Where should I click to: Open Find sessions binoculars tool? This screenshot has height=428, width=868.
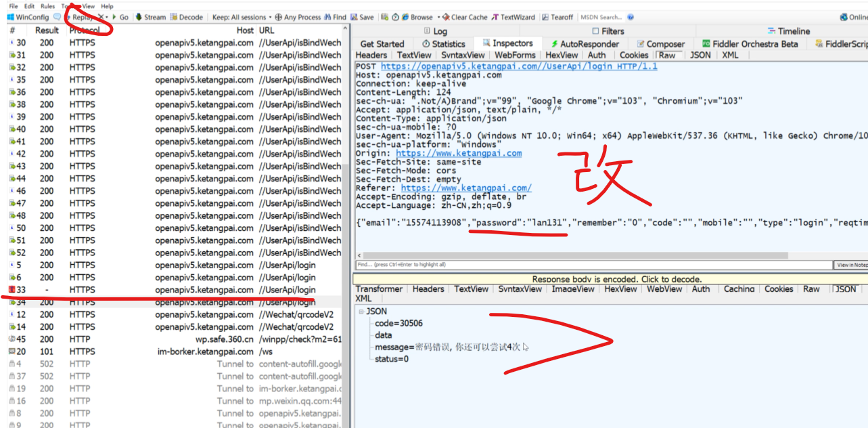[x=336, y=17]
